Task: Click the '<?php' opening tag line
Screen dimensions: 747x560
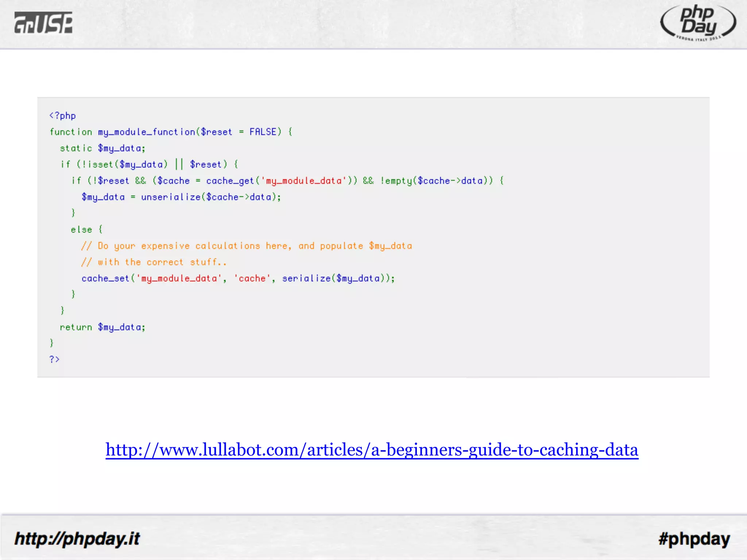Action: [62, 116]
